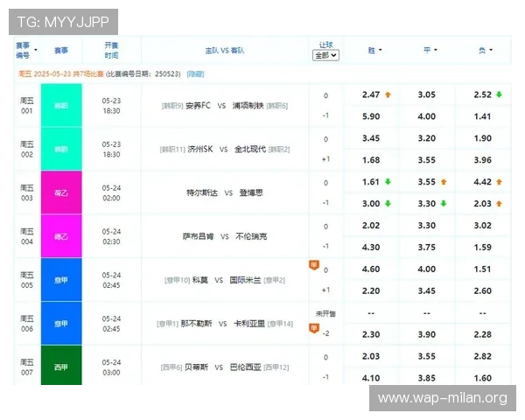Select the 2.02 win odds for match 004
The height and width of the screenshot is (420, 525).
coord(371,226)
